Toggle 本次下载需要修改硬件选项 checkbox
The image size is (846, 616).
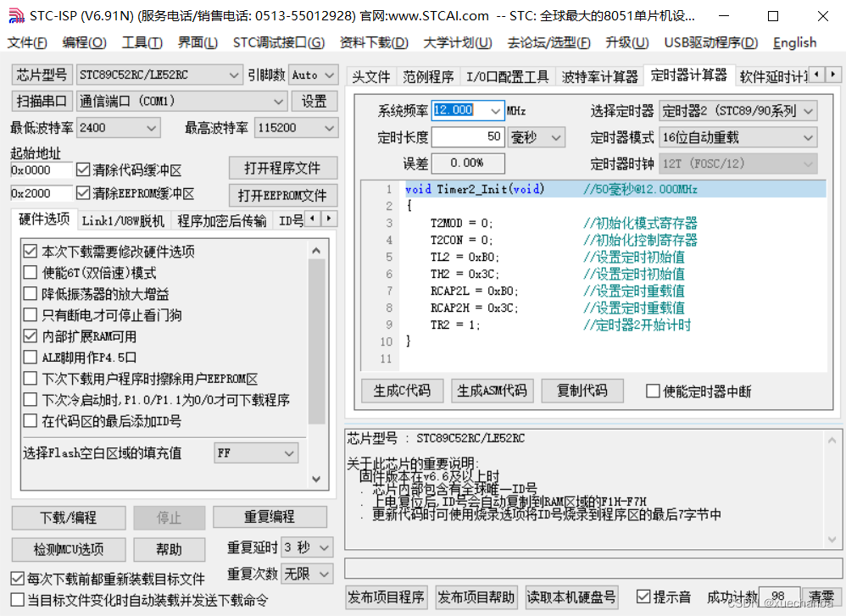point(31,252)
